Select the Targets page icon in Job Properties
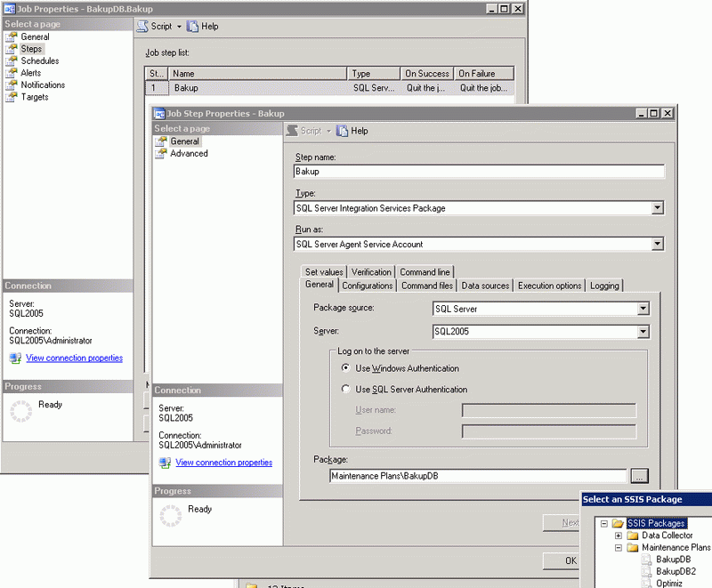The height and width of the screenshot is (588, 712). (12, 97)
